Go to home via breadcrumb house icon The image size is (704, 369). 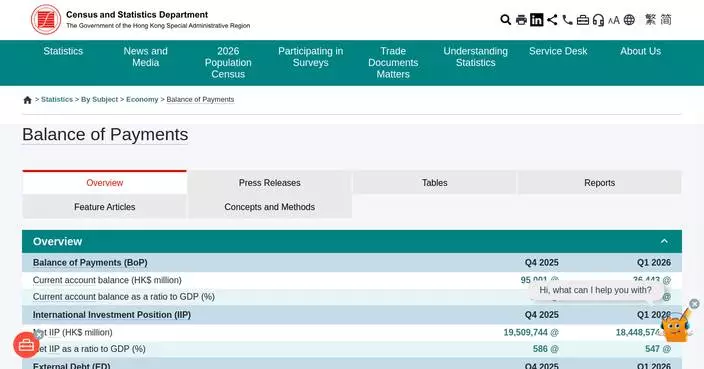27,100
